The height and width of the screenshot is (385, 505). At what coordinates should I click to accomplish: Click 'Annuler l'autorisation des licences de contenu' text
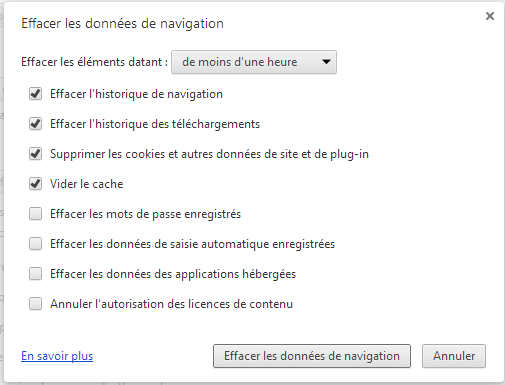pos(171,304)
